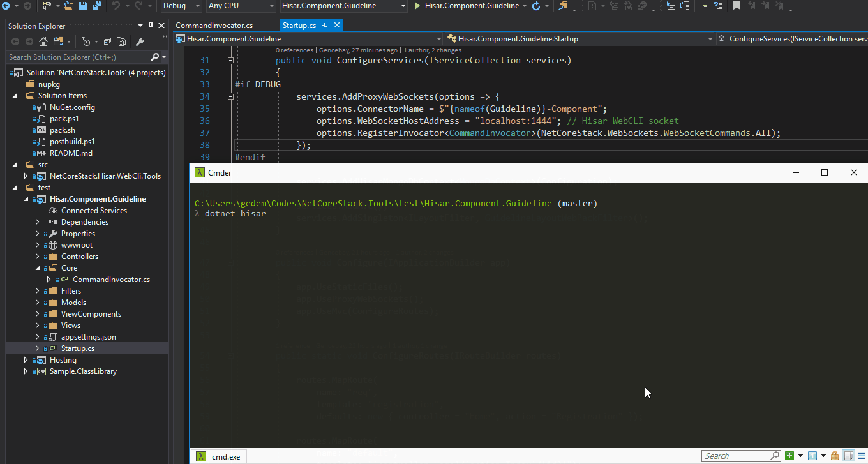Click the bookmark toolbar icon

point(737,6)
